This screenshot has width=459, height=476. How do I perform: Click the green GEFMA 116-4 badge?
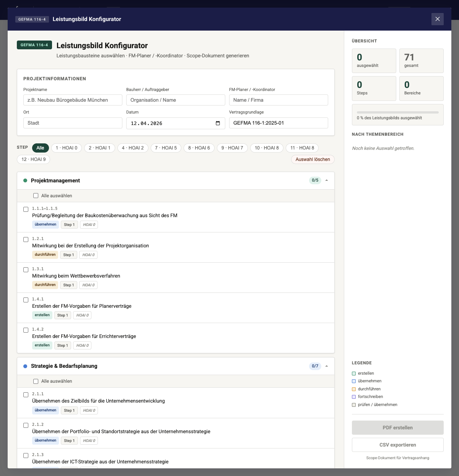pyautogui.click(x=34, y=45)
